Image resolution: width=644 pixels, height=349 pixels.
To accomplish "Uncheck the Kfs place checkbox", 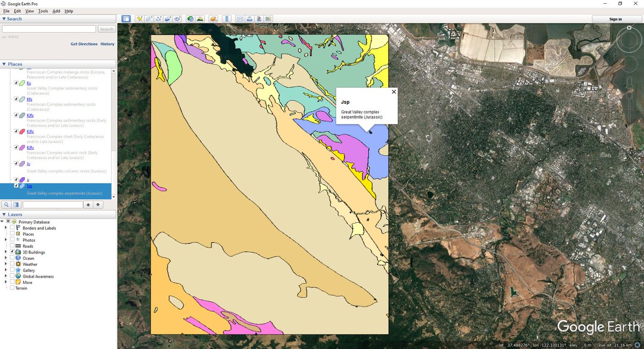I will pyautogui.click(x=16, y=99).
